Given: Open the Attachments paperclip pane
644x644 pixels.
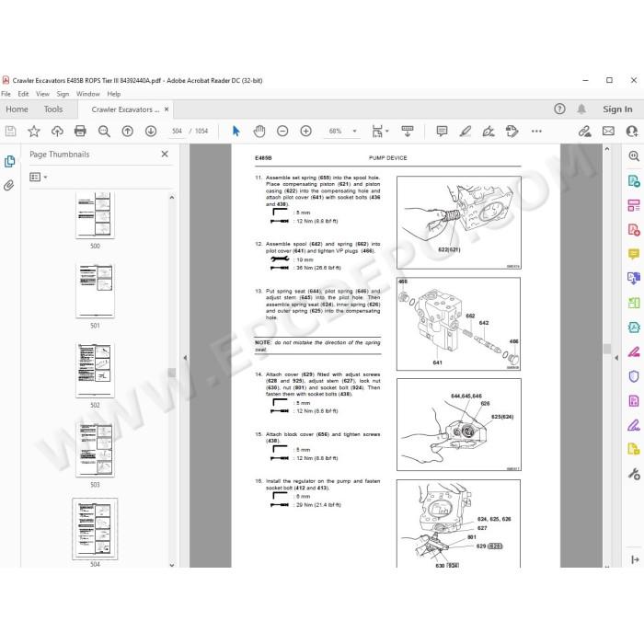Looking at the screenshot, I should click(x=9, y=185).
